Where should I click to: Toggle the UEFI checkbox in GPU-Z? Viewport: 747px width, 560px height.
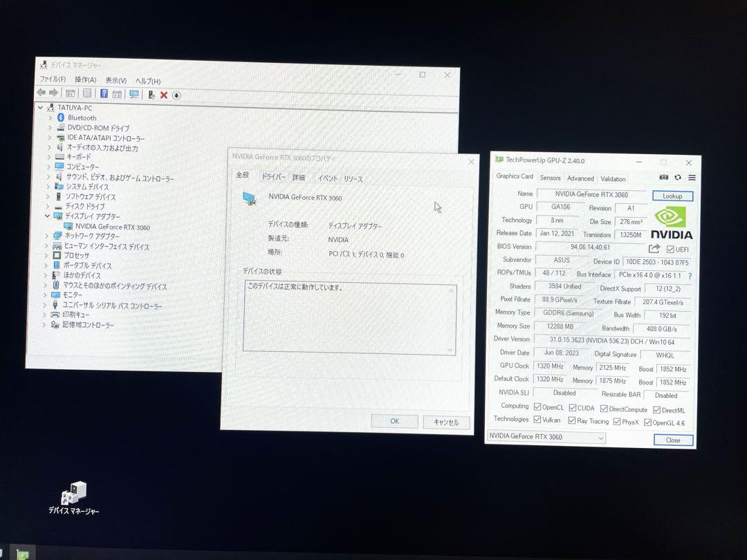670,250
